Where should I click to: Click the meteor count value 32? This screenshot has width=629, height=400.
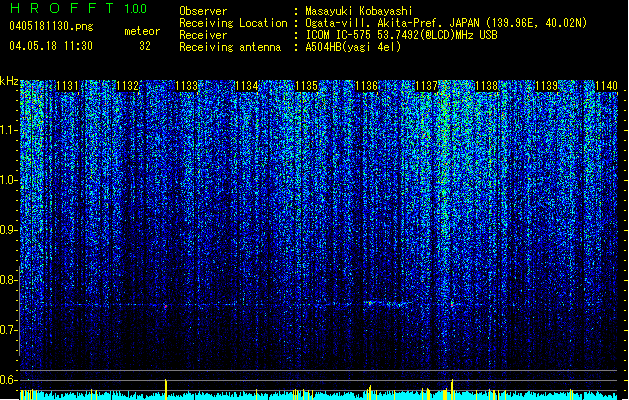point(145,46)
